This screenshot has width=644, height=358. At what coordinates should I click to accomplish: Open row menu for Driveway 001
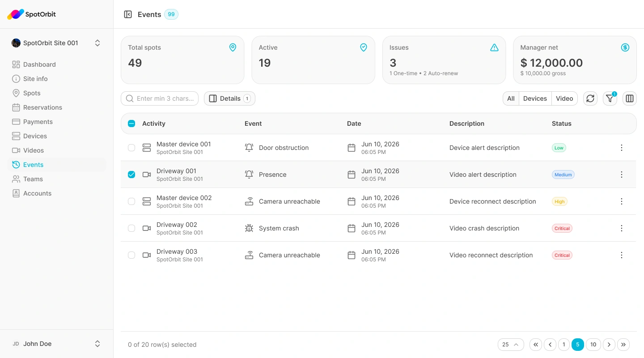pos(622,175)
